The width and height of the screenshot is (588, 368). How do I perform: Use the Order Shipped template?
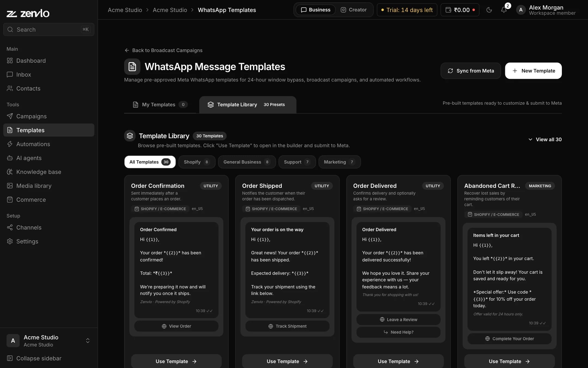(287, 361)
